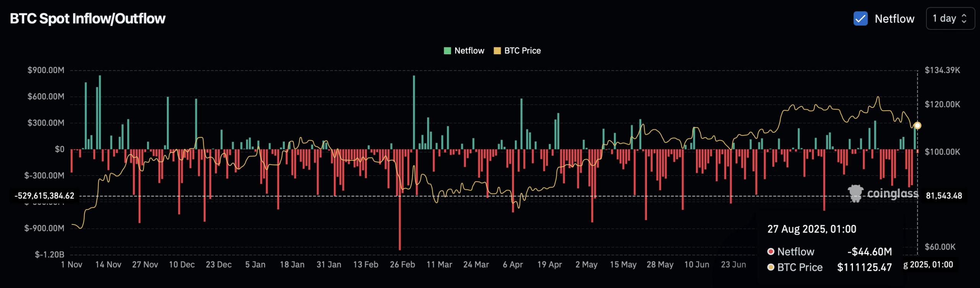Click the '10 Dec' x-axis date label
The image size is (980, 288).
182,265
